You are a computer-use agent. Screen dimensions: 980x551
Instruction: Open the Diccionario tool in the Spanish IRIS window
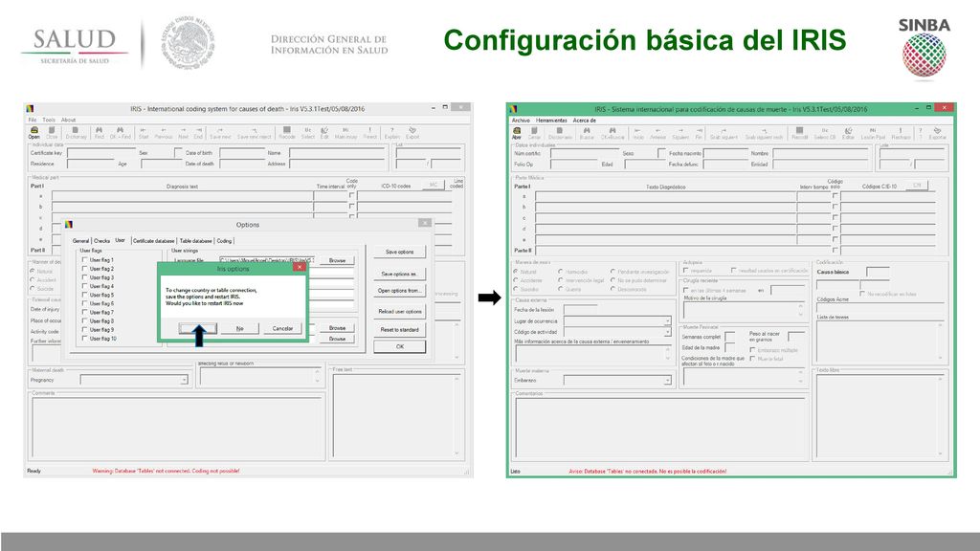coord(560,133)
